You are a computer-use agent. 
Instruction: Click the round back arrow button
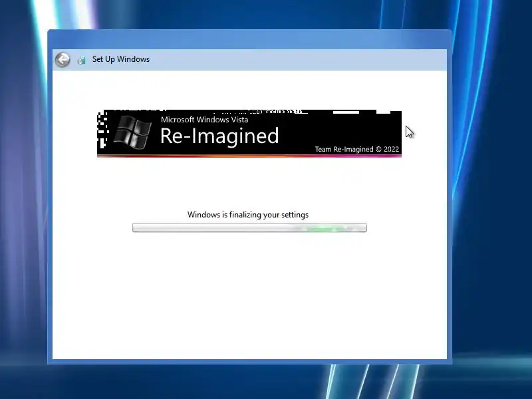[63, 60]
